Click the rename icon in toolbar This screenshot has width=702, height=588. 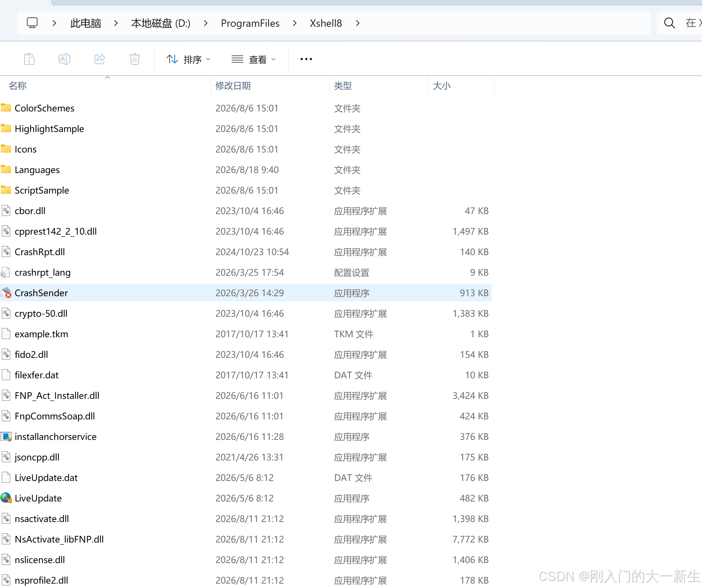64,59
